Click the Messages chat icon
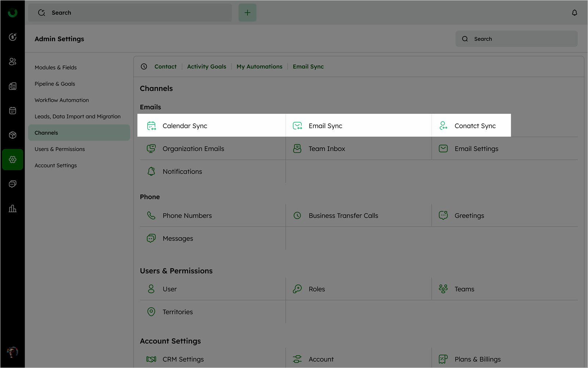 click(x=151, y=238)
